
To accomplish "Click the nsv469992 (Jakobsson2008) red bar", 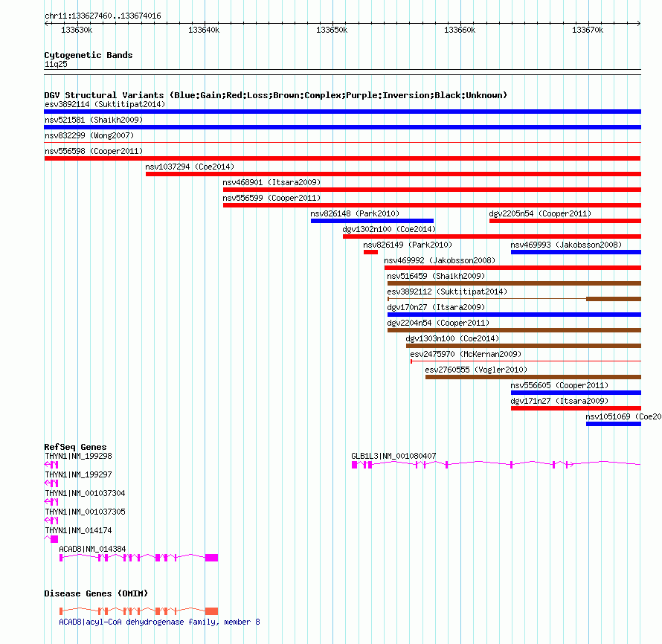I will pos(512,268).
